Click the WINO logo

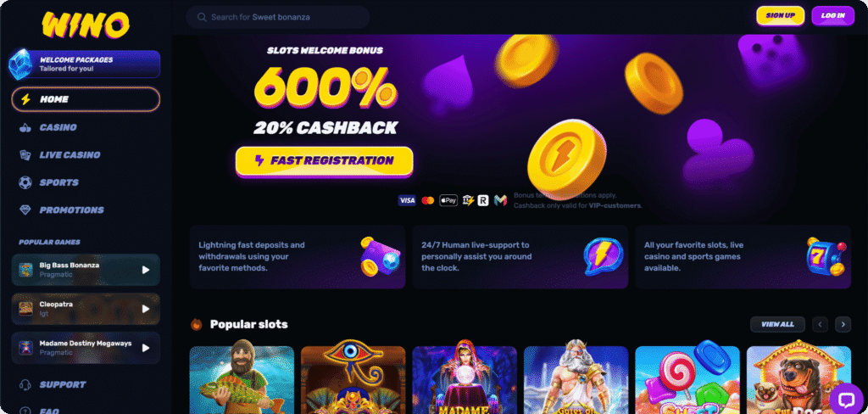click(x=86, y=25)
